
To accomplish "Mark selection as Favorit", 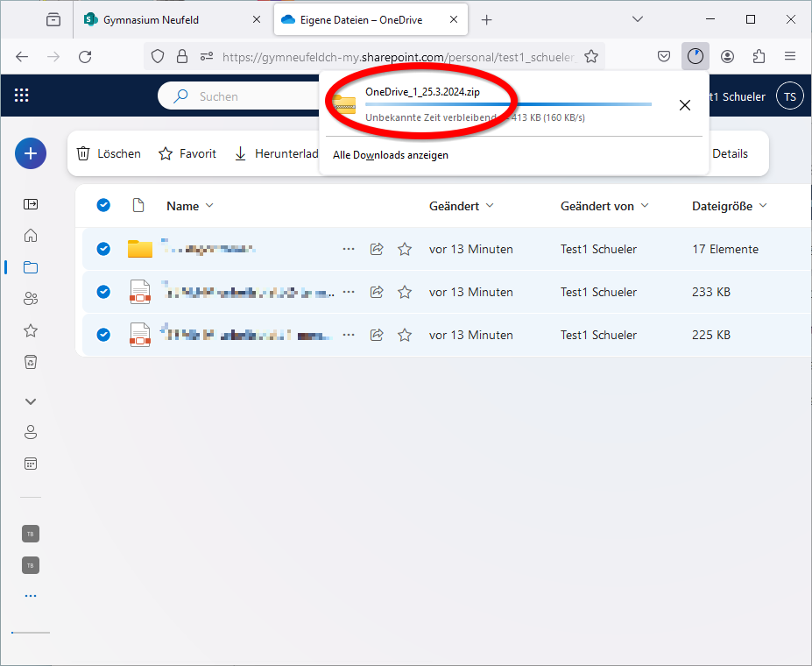I will (187, 154).
